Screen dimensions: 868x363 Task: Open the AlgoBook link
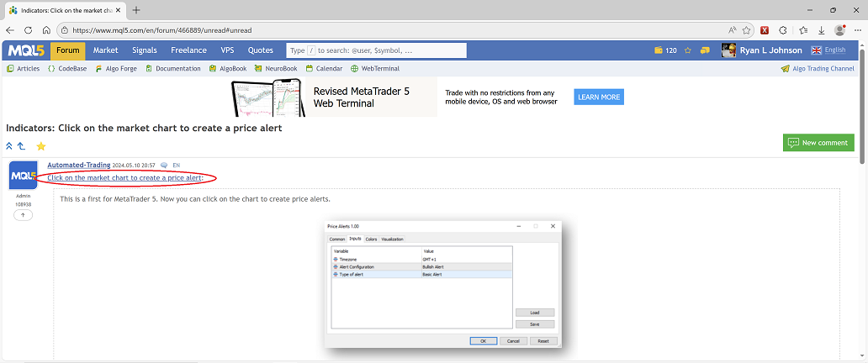click(228, 69)
